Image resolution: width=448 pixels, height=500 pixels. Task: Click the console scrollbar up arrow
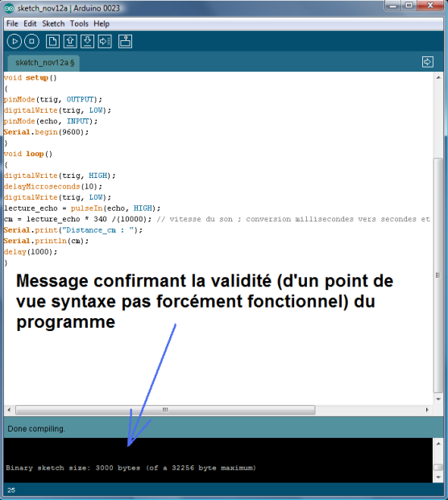[x=438, y=444]
